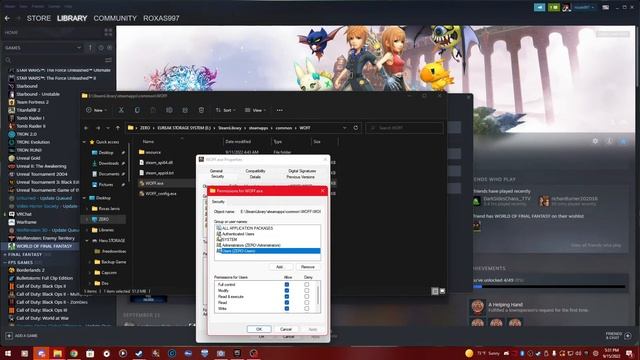Switch to the Compatibility tab in Properties
This screenshot has height=360, width=640.
tap(256, 171)
